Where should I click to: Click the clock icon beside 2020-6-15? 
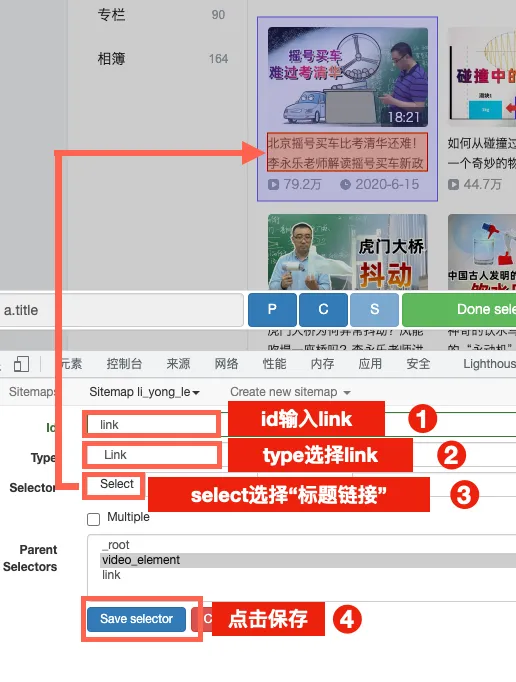(x=345, y=184)
